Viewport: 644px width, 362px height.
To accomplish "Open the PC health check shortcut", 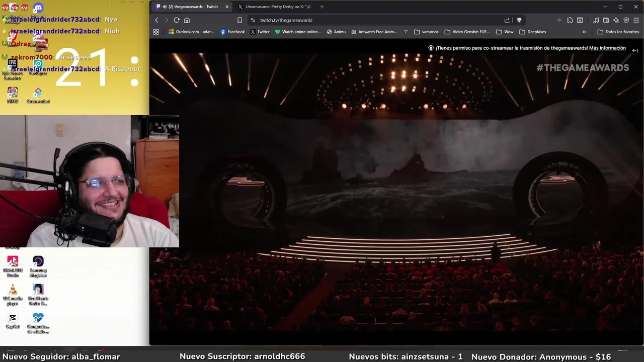I will pos(38,323).
